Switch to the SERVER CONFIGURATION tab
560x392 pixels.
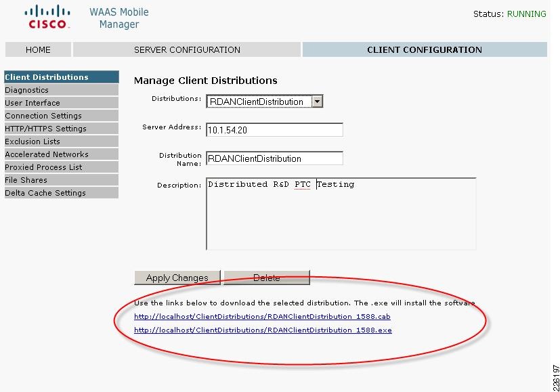coord(187,49)
